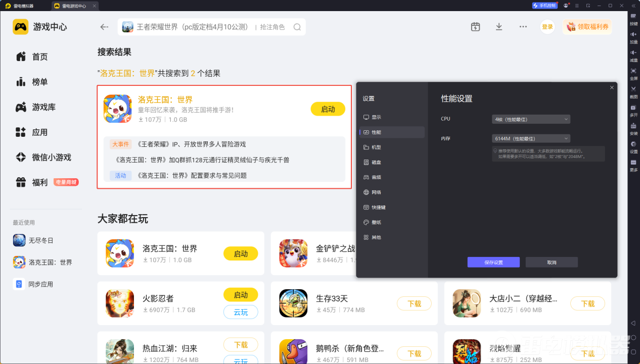This screenshot has width=640, height=364.
Task: Click the 游戏中心 gamepad logo
Action: [21, 27]
